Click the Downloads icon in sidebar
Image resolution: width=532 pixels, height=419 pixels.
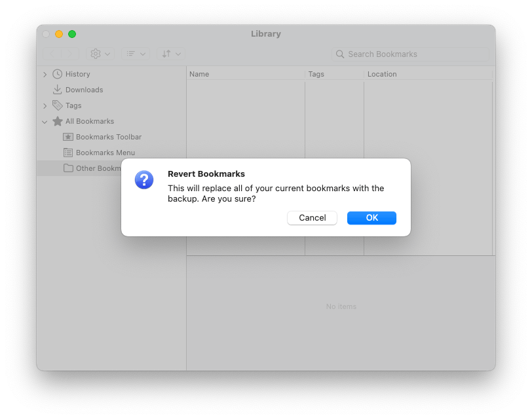coord(56,90)
